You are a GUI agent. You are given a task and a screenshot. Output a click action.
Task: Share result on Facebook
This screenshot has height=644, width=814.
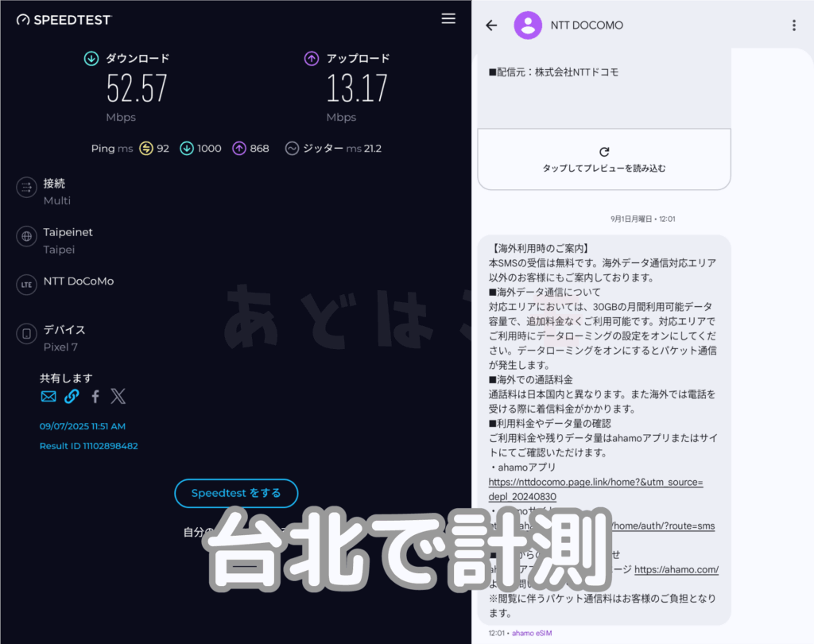point(95,397)
